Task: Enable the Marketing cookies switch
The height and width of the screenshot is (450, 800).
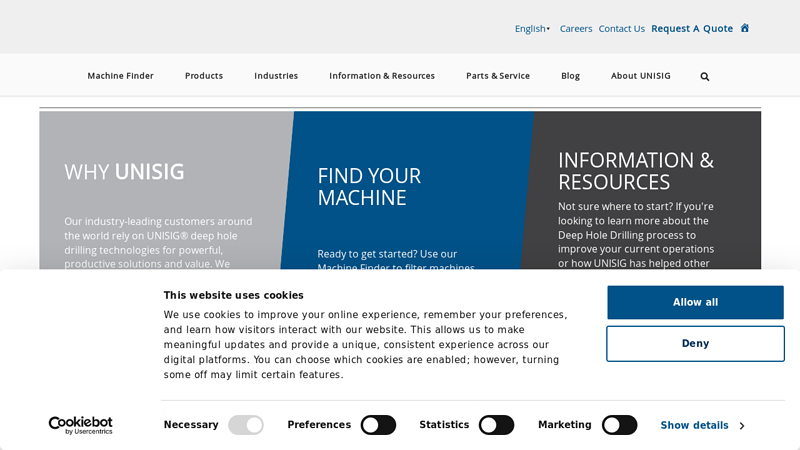Action: point(619,425)
